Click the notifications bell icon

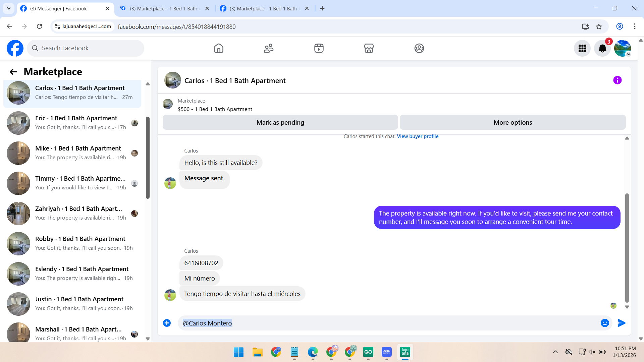(x=602, y=49)
